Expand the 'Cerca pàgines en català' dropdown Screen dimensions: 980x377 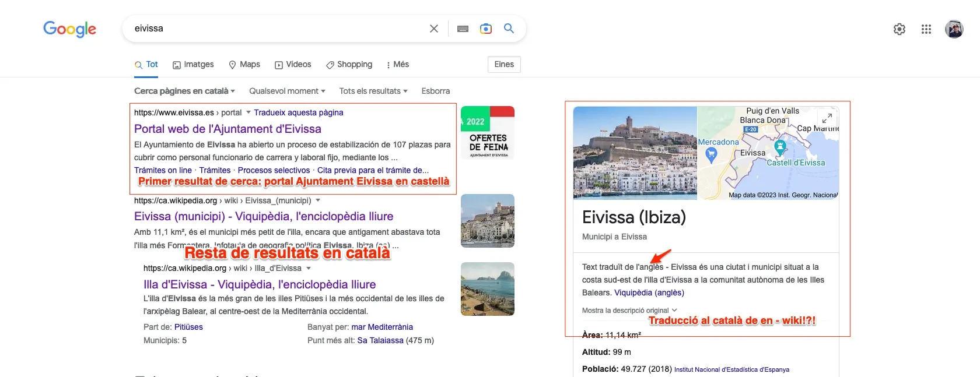click(x=184, y=91)
